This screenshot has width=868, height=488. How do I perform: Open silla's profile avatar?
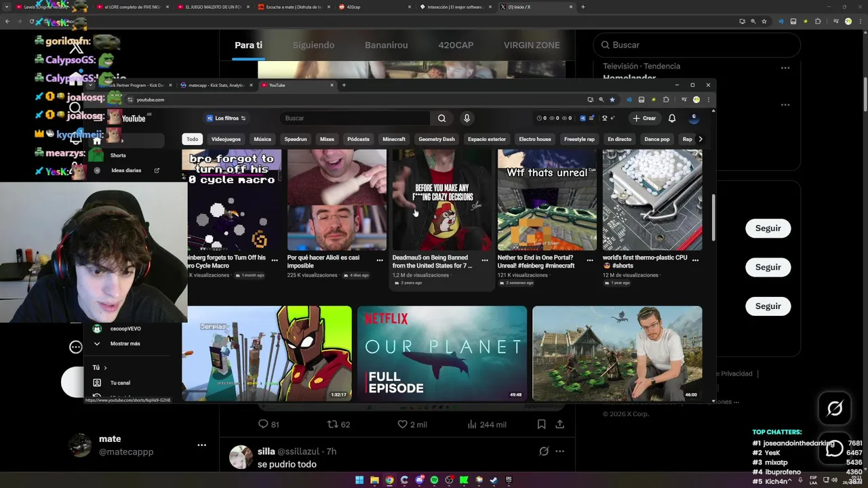(x=241, y=457)
